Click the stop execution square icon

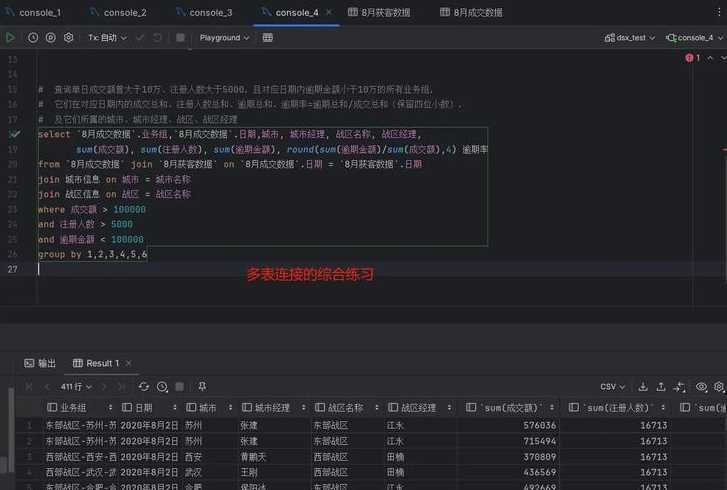click(x=180, y=38)
